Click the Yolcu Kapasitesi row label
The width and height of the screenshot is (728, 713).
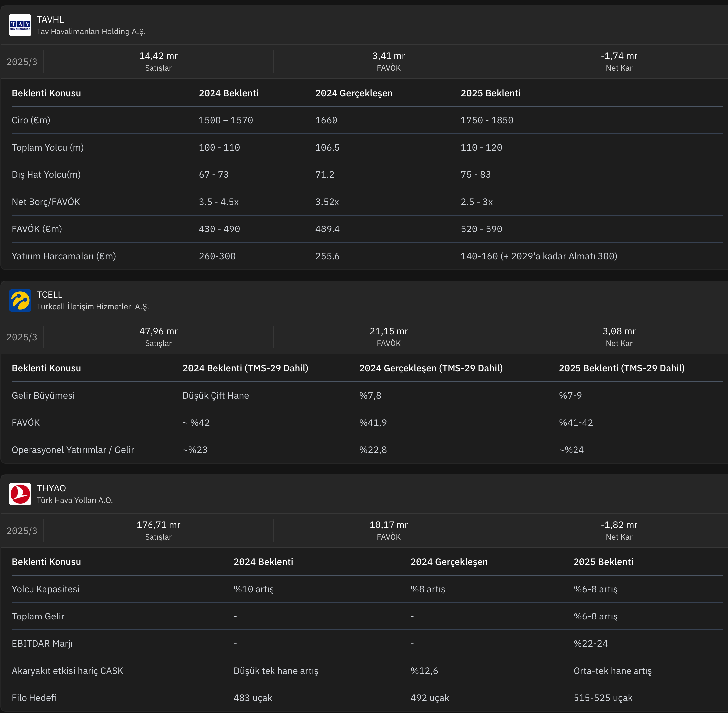coord(45,589)
